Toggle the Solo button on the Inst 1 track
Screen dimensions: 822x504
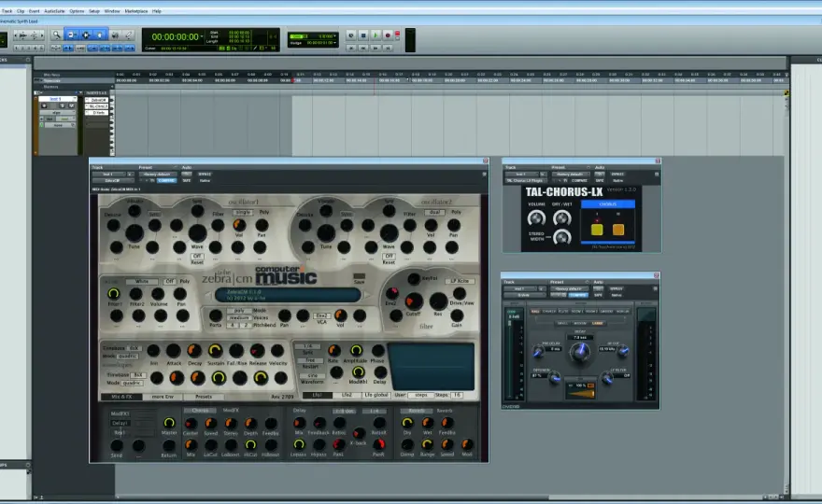click(62, 105)
